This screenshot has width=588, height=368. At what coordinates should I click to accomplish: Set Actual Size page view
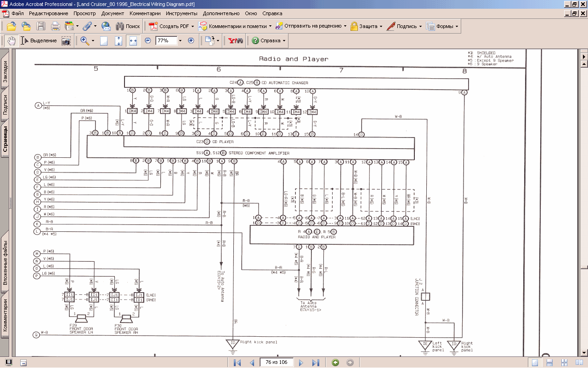(104, 40)
